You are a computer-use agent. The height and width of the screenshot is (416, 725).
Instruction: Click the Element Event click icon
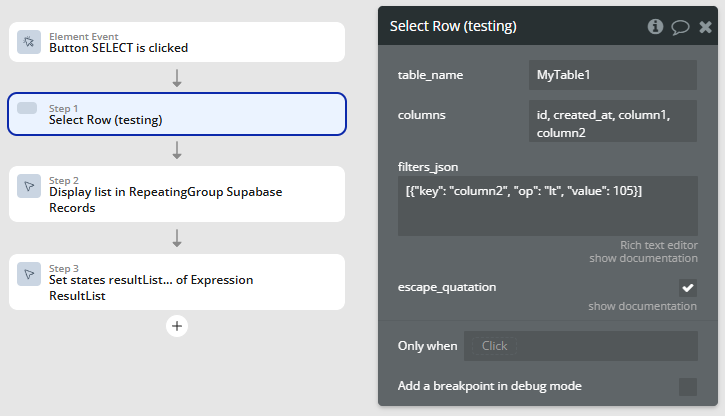[x=29, y=42]
